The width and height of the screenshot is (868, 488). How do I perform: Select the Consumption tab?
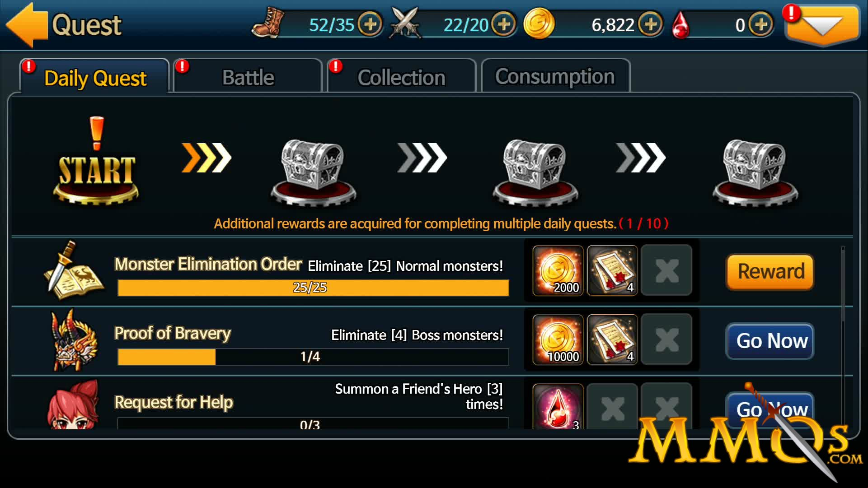(555, 76)
